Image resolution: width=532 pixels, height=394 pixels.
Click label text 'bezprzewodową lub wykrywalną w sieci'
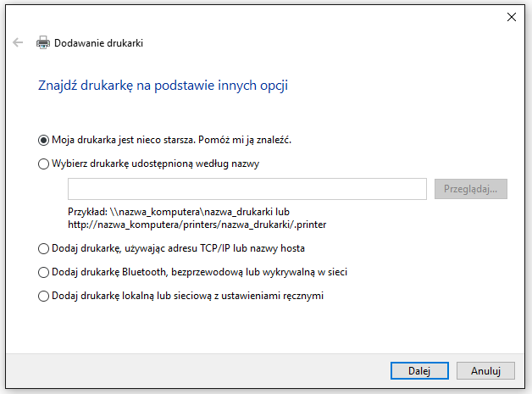pyautogui.click(x=259, y=272)
